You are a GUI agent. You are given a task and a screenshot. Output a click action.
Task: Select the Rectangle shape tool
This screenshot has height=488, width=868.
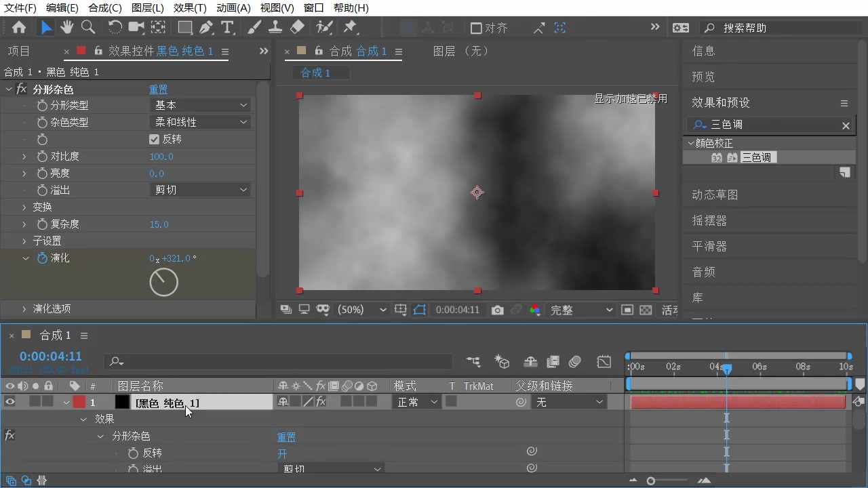185,27
